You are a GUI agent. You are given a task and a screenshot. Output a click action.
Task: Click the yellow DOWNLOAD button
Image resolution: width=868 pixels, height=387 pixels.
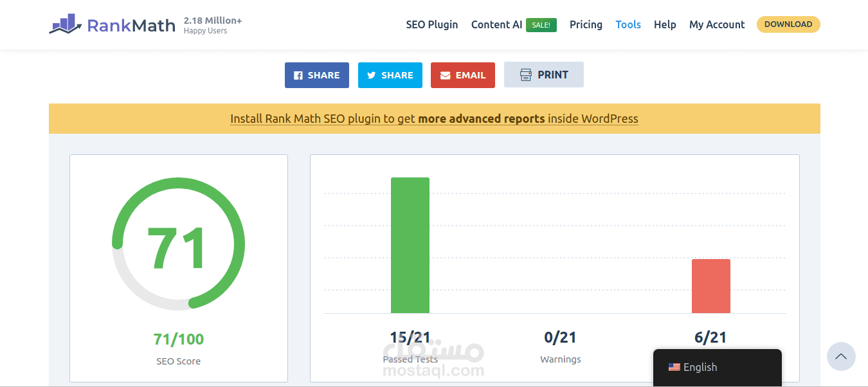coord(788,24)
